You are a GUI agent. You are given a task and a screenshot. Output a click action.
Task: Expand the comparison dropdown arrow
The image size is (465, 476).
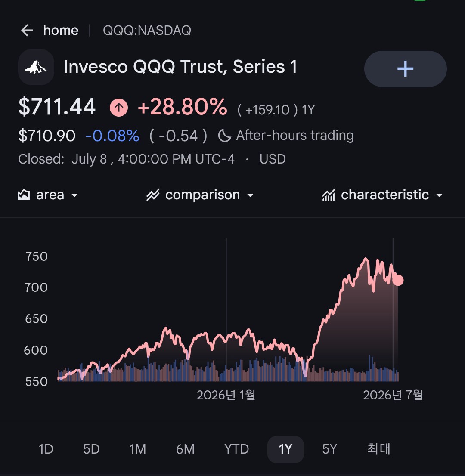250,195
